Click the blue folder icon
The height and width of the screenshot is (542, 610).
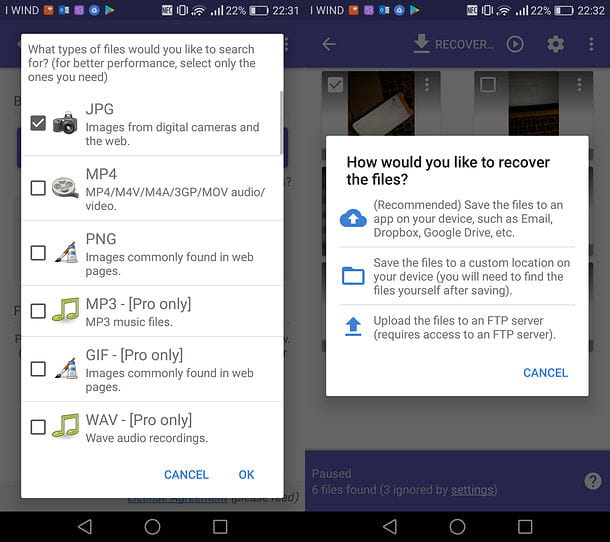(353, 276)
